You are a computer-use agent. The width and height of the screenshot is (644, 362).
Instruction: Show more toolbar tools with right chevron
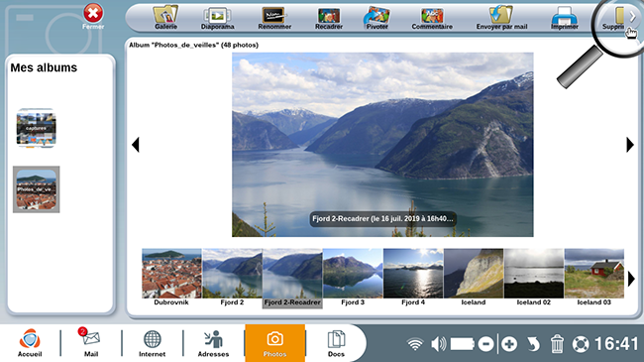(633, 17)
